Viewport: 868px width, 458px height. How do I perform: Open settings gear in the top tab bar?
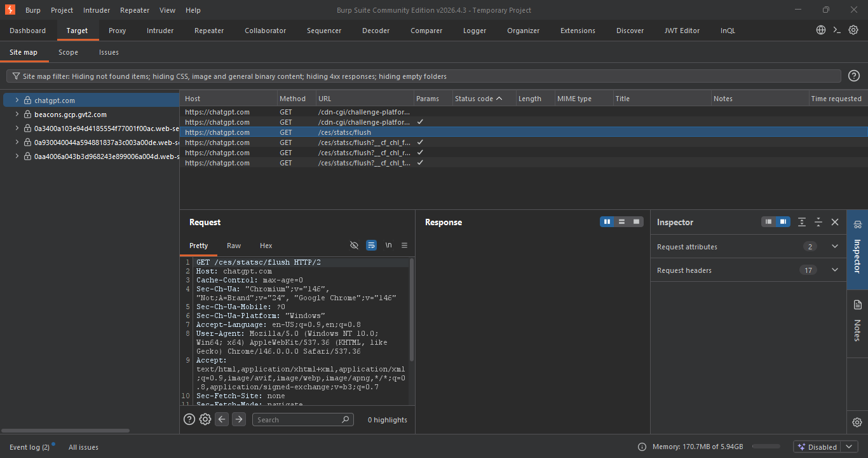[853, 30]
